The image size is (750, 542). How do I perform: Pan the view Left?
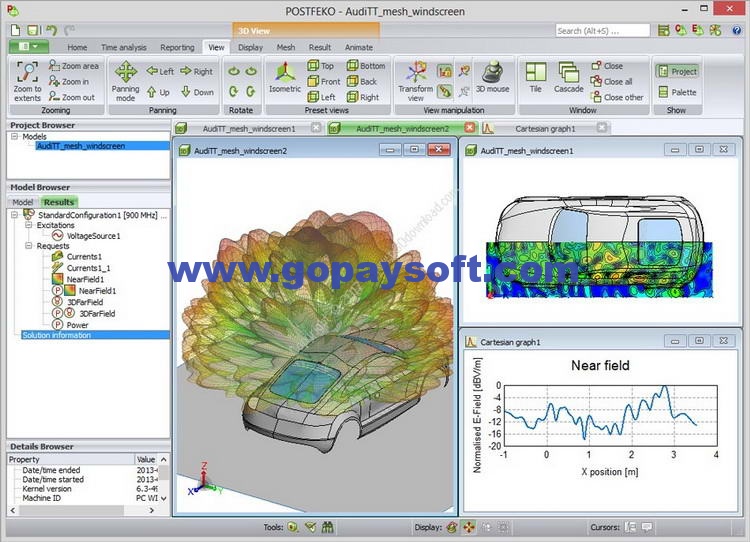160,71
